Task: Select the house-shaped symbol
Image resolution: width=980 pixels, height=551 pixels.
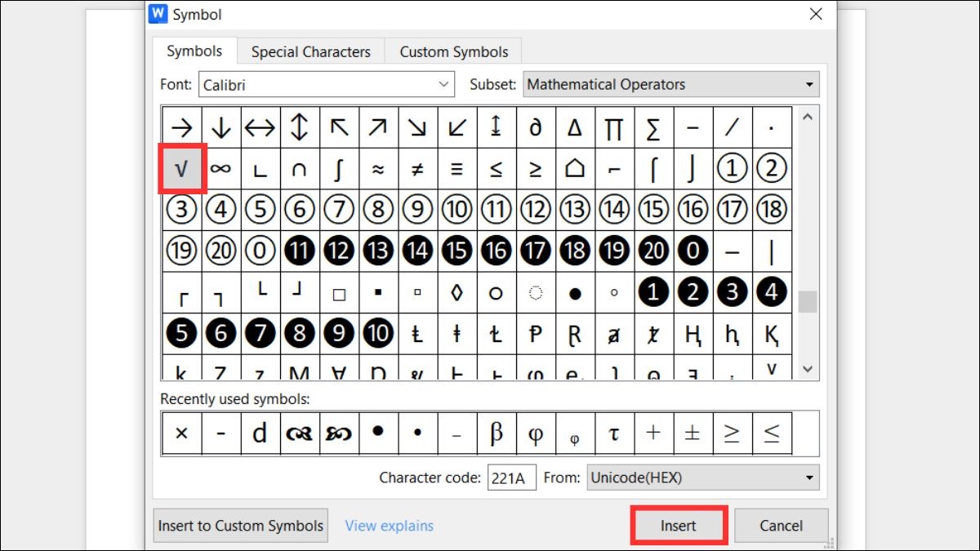Action: pos(575,169)
